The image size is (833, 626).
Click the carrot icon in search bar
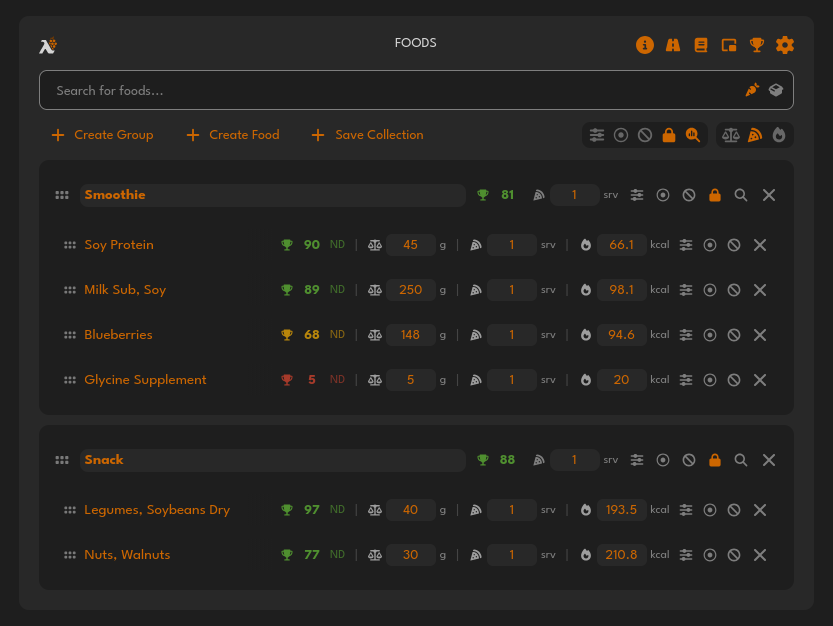click(752, 90)
